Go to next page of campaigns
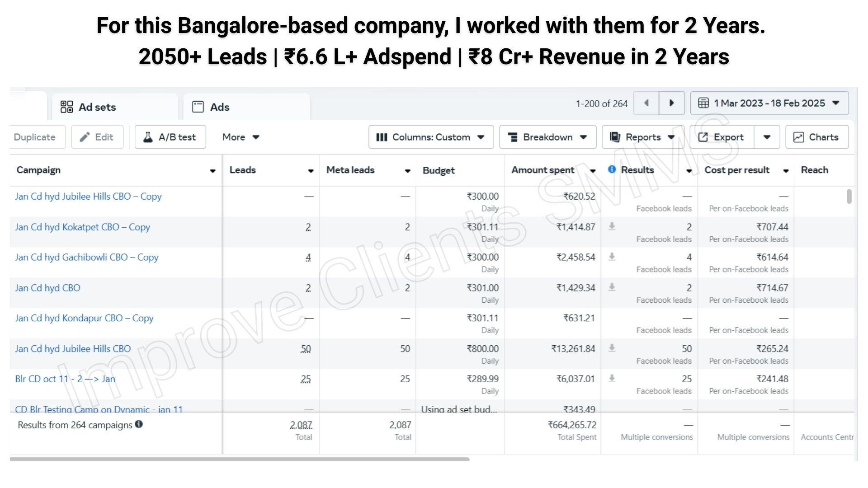Image resolution: width=868 pixels, height=488 pixels. point(672,103)
